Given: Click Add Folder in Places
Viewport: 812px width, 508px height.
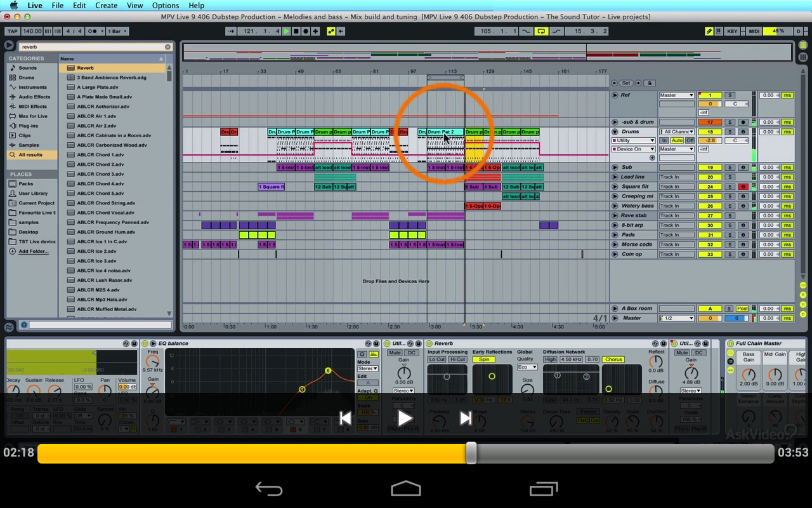Looking at the screenshot, I should click(x=33, y=251).
